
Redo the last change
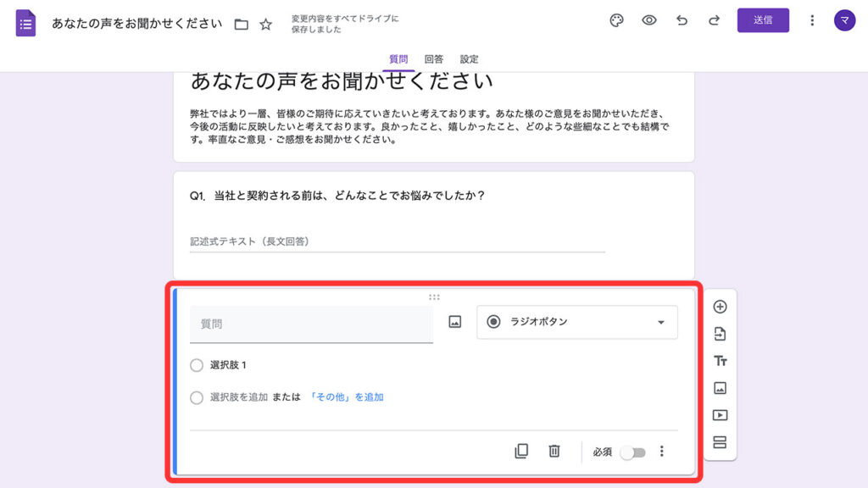click(714, 20)
